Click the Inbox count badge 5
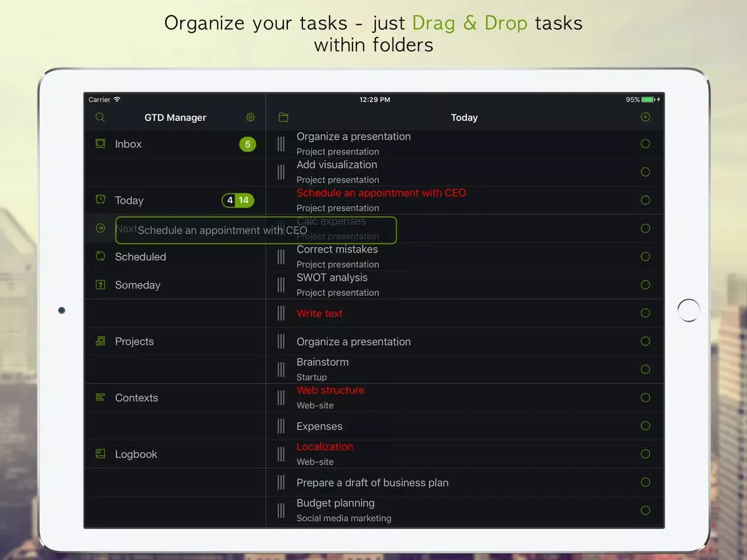Screen dimensions: 747x560 [x=248, y=144]
